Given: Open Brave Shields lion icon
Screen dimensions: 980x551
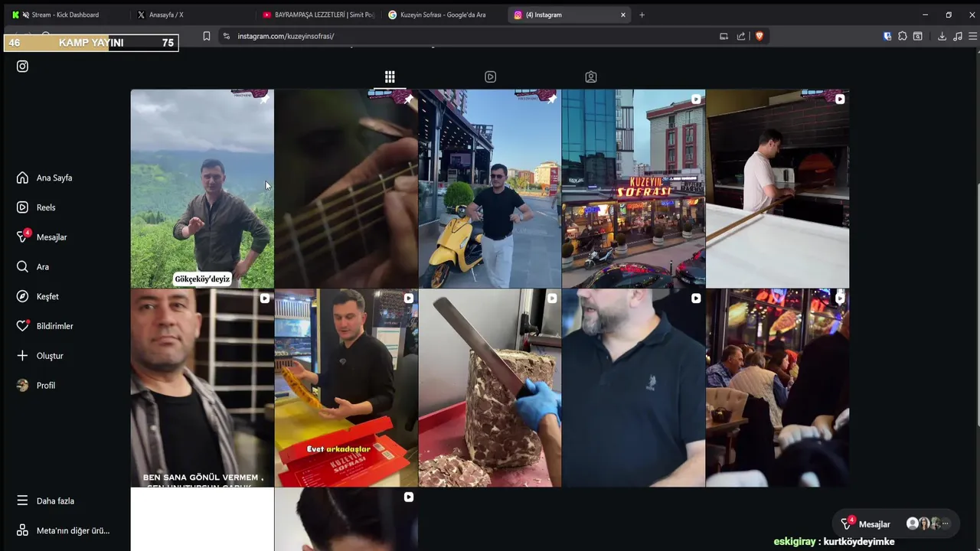Looking at the screenshot, I should click(759, 36).
